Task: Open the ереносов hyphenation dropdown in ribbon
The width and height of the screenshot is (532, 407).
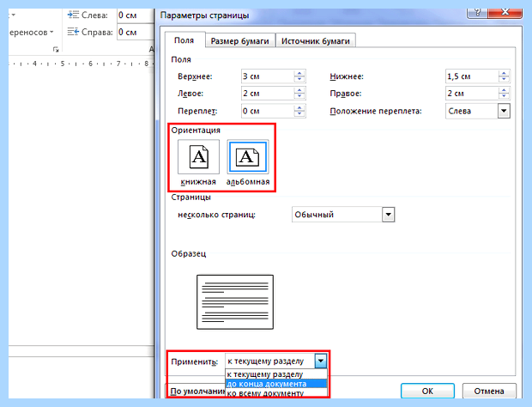Action: point(32,33)
